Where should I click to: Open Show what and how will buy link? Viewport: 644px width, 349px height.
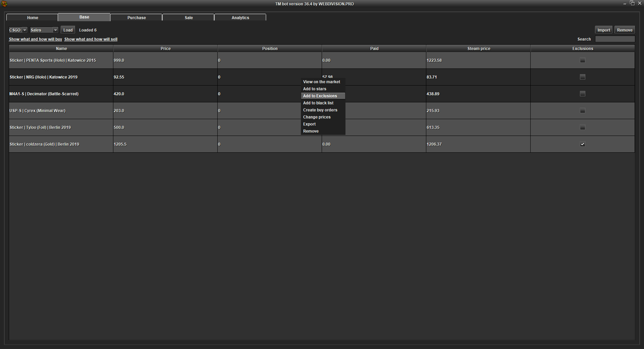(35, 39)
